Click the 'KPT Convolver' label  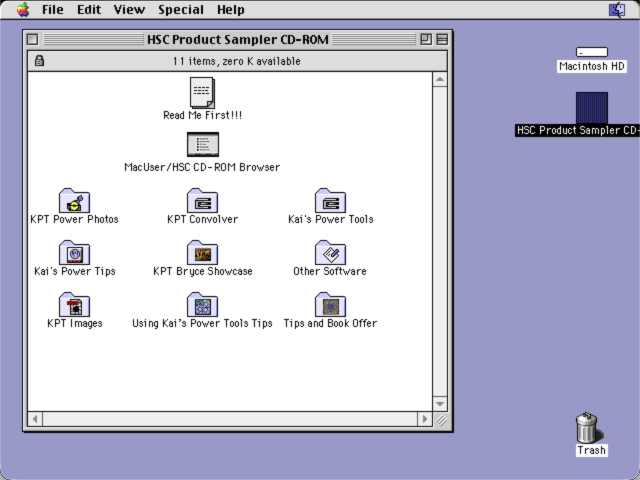[x=202, y=219]
